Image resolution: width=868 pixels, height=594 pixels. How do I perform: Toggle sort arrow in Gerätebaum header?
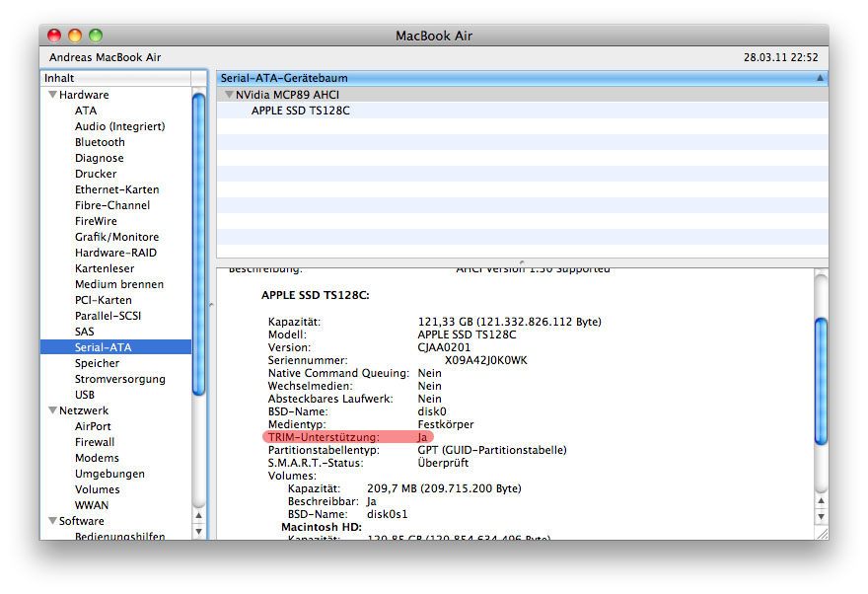click(820, 78)
